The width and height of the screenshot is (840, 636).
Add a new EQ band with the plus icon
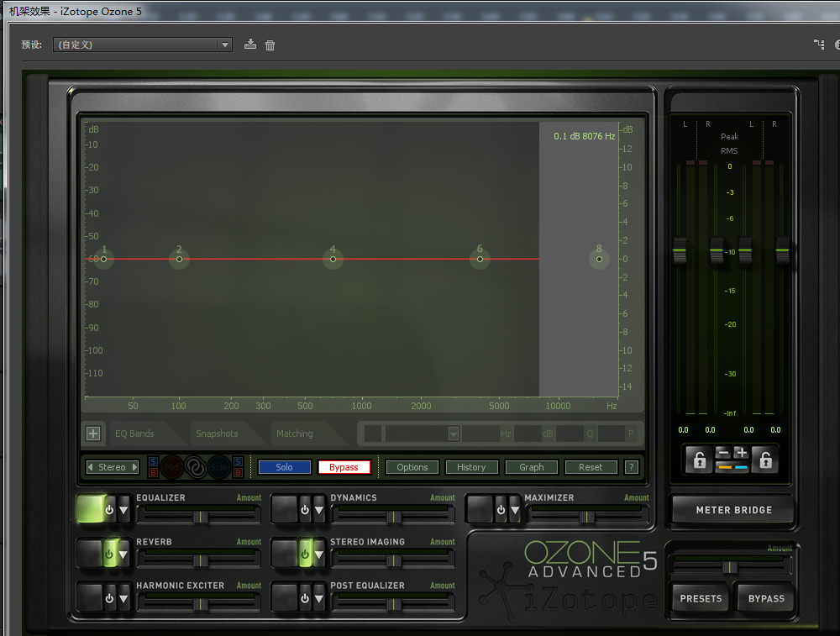93,434
